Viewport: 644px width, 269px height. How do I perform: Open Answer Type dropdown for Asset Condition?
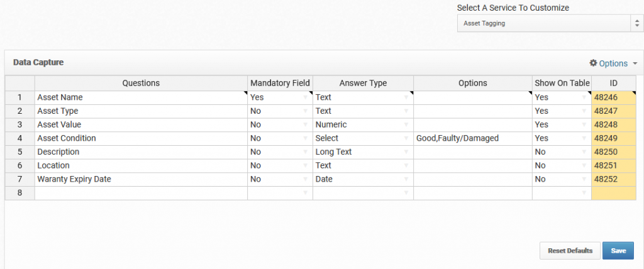[x=406, y=138]
